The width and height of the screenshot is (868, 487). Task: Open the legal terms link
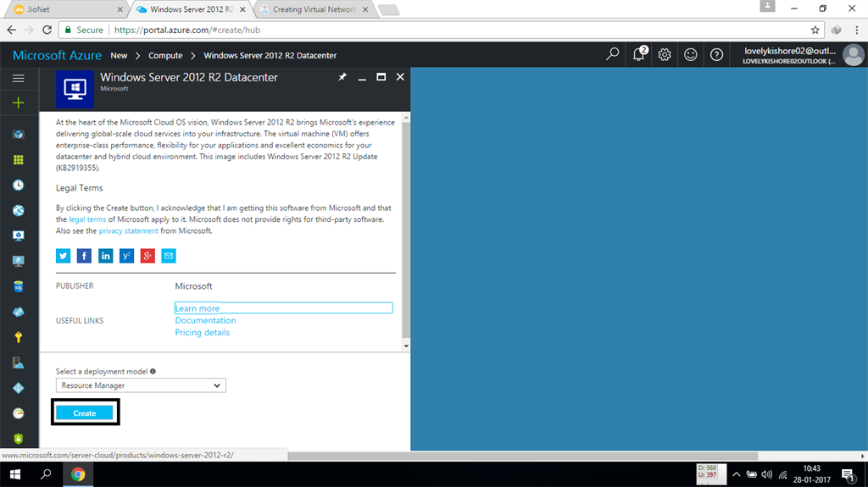point(87,219)
